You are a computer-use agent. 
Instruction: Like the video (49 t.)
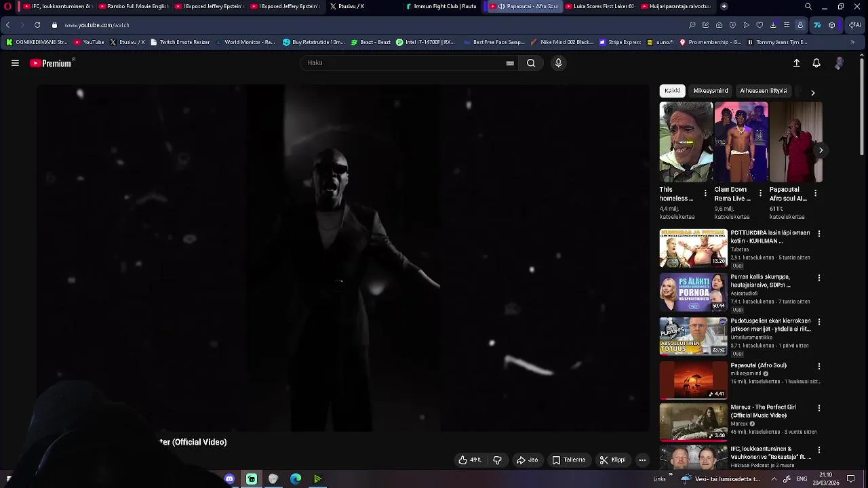click(x=469, y=460)
